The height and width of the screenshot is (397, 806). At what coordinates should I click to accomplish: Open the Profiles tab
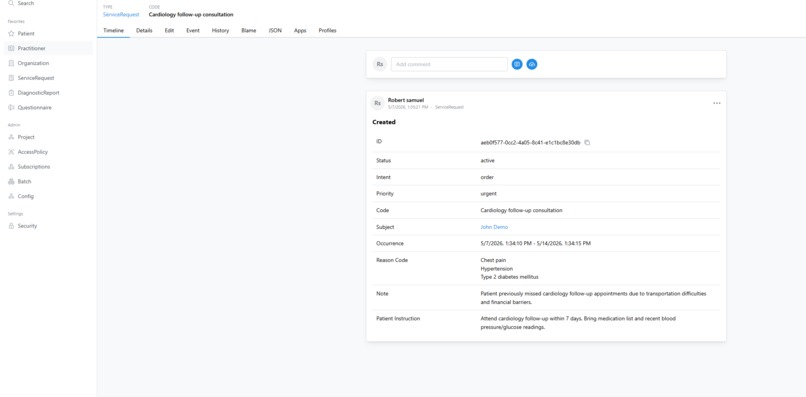327,30
